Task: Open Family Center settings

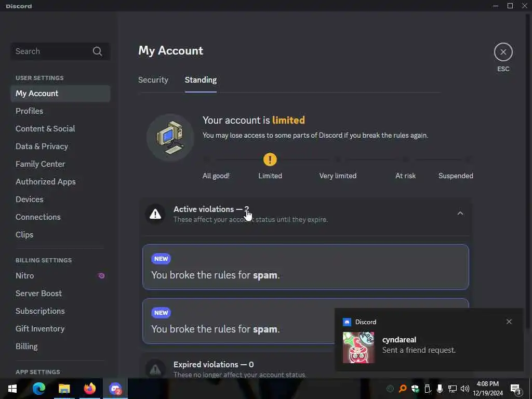Action: pyautogui.click(x=60, y=164)
